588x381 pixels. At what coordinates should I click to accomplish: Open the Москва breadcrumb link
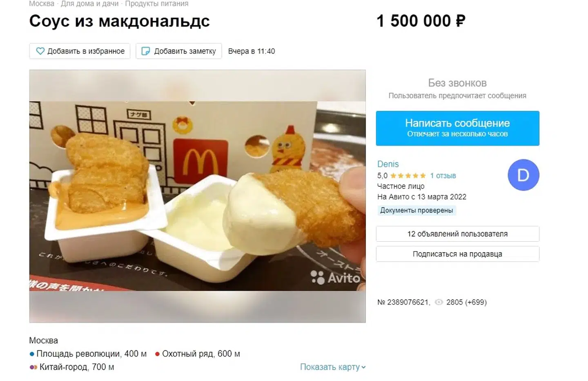[42, 4]
